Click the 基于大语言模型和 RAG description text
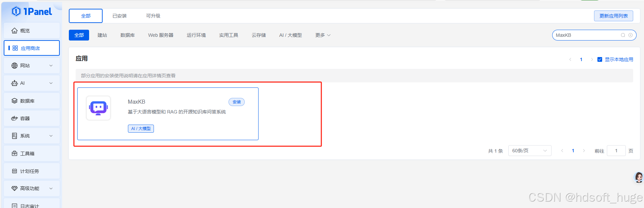 [x=177, y=112]
